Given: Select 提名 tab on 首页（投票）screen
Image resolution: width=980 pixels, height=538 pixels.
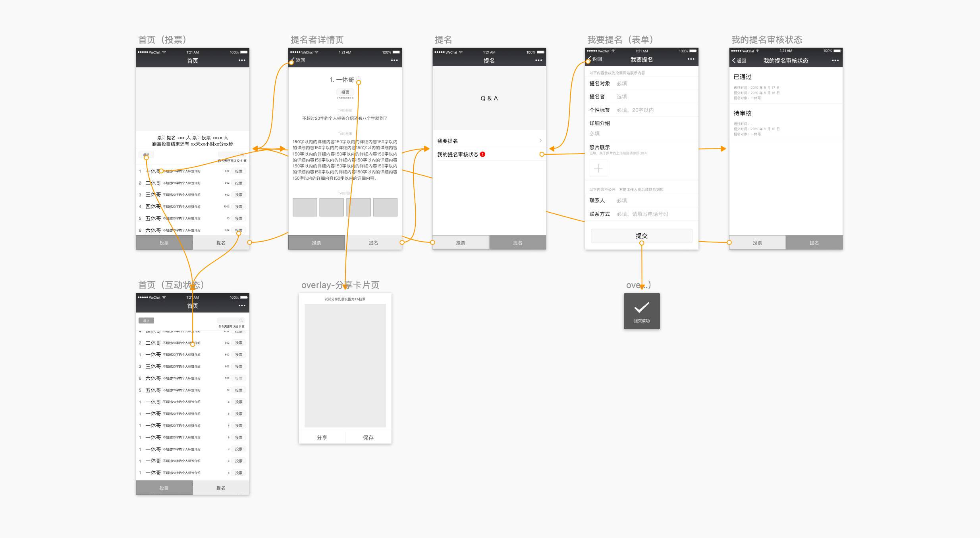Looking at the screenshot, I should (221, 242).
